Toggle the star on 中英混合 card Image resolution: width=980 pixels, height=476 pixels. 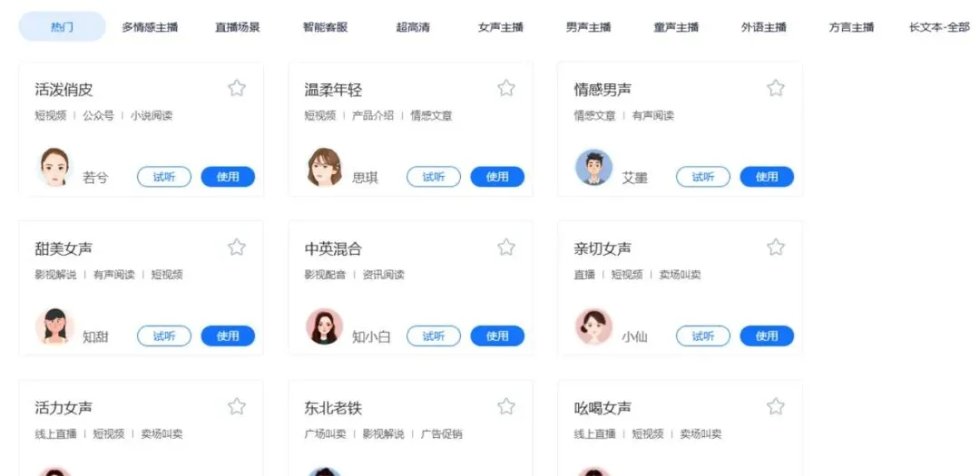coord(506,248)
